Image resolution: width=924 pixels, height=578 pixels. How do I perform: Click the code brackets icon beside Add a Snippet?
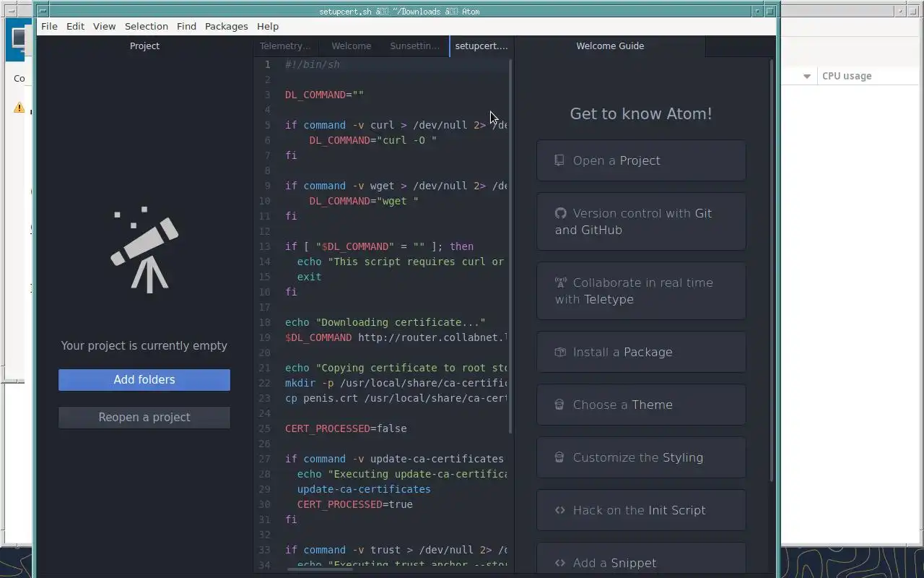(560, 563)
